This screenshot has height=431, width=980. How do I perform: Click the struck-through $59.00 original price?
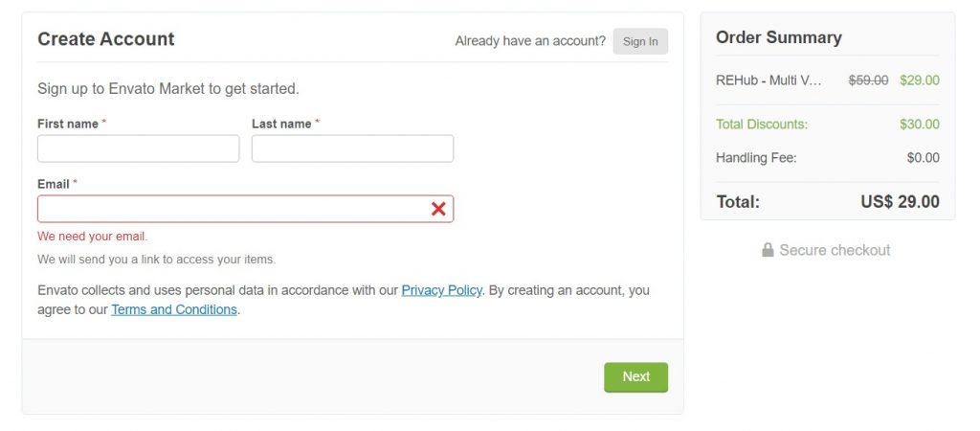[868, 80]
